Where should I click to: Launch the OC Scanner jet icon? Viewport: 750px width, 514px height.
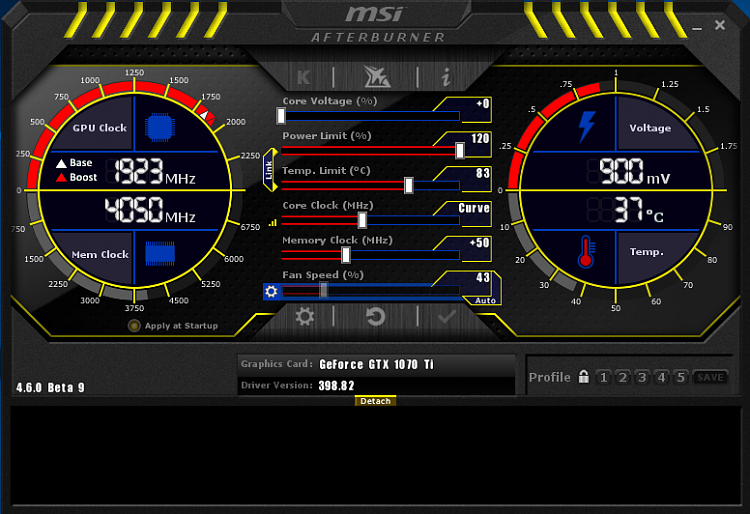(x=377, y=77)
